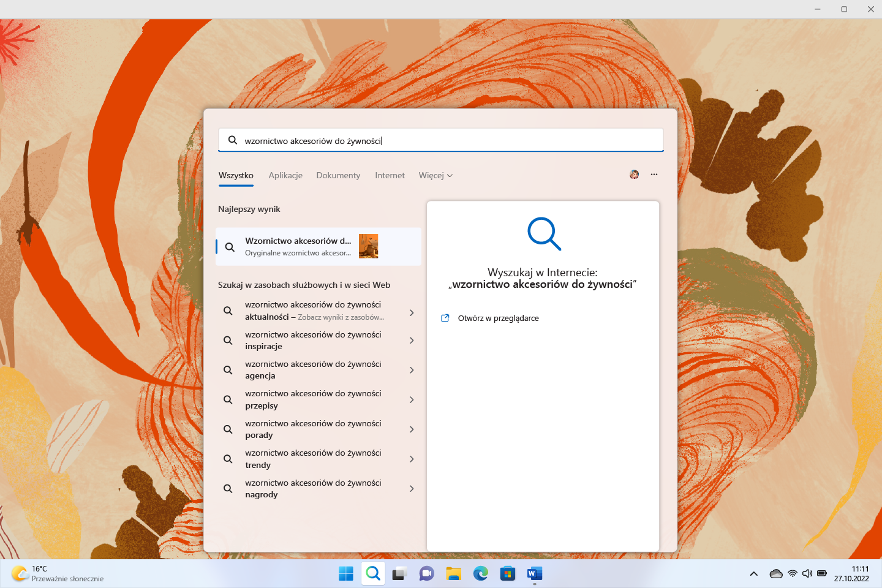Click the Windows Start button
The height and width of the screenshot is (588, 882).
click(346, 574)
